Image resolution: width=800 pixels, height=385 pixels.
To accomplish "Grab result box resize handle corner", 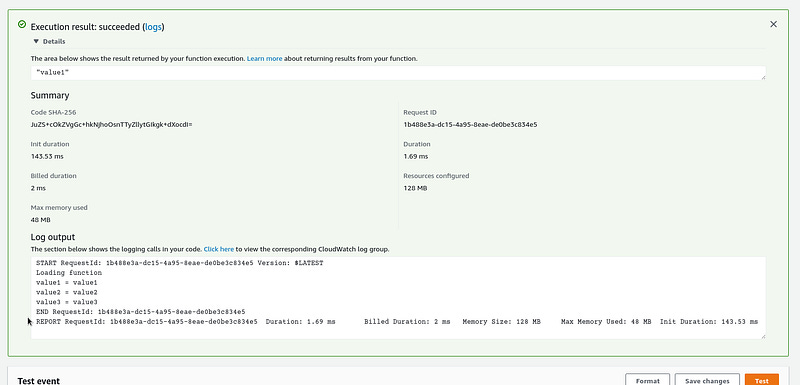I will click(x=763, y=78).
